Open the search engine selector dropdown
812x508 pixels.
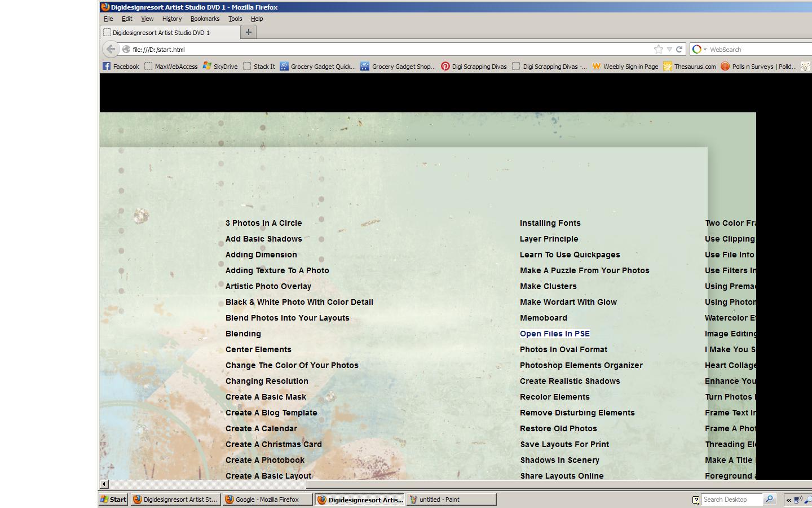click(700, 49)
